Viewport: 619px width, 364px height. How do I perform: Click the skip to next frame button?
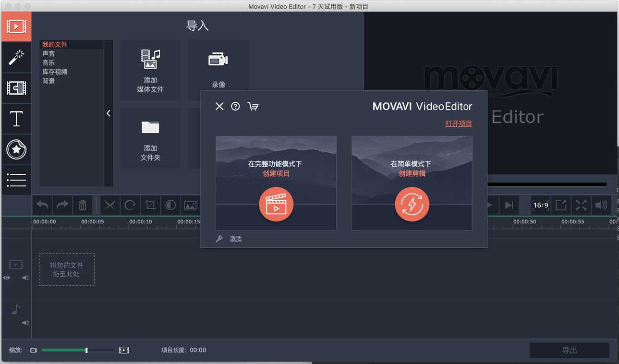click(x=509, y=206)
